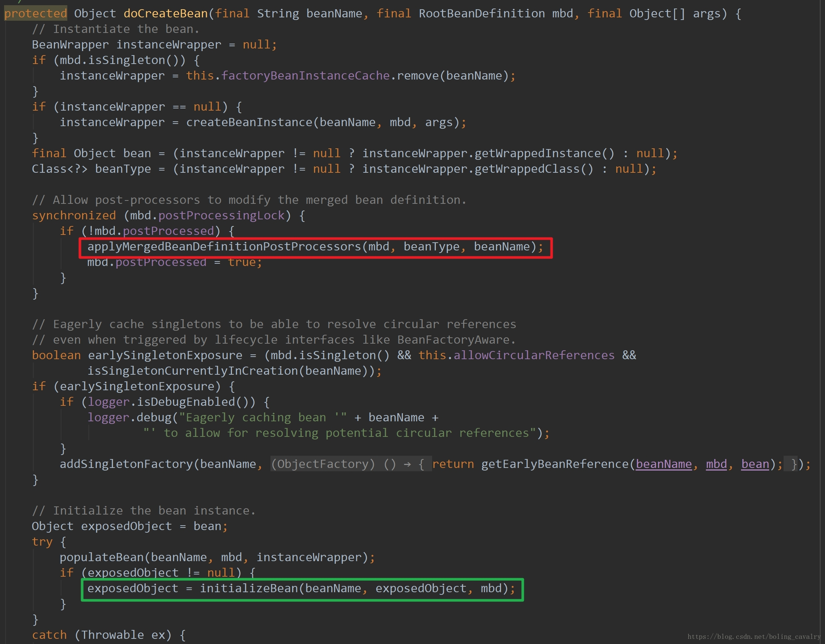
Task: Click the postProcessingLock field in the synchronized statement
Action: coord(221,215)
